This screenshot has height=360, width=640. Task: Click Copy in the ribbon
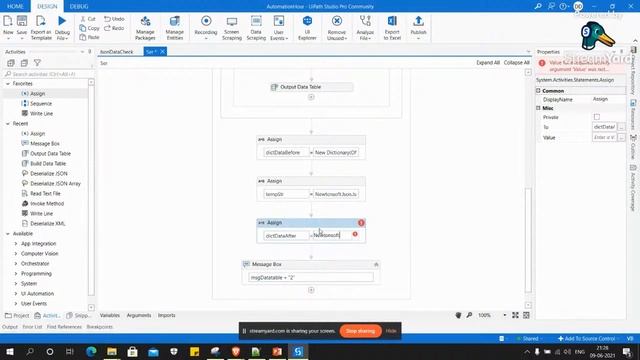click(89, 28)
